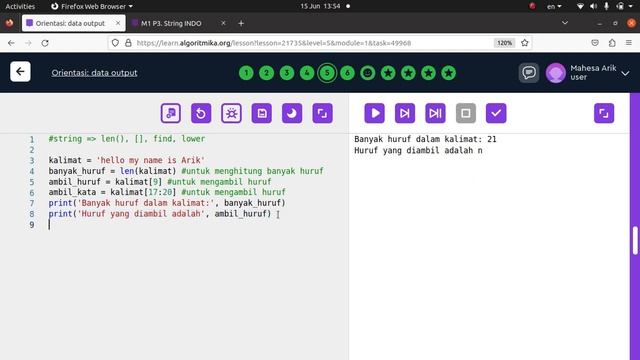Close the 'Orientasi: data output' tab
The height and width of the screenshot is (360, 640).
[118, 23]
